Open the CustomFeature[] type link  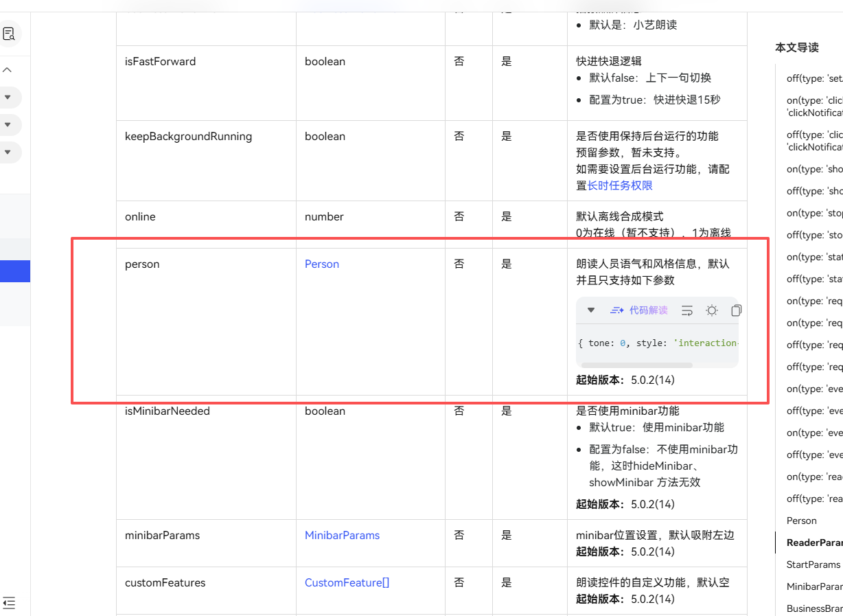(x=347, y=583)
